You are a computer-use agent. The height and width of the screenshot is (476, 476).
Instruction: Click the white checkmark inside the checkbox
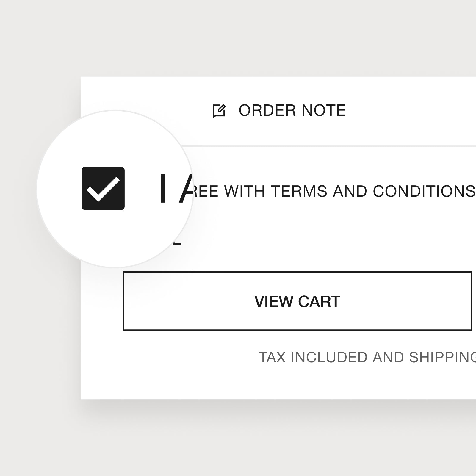tap(103, 189)
